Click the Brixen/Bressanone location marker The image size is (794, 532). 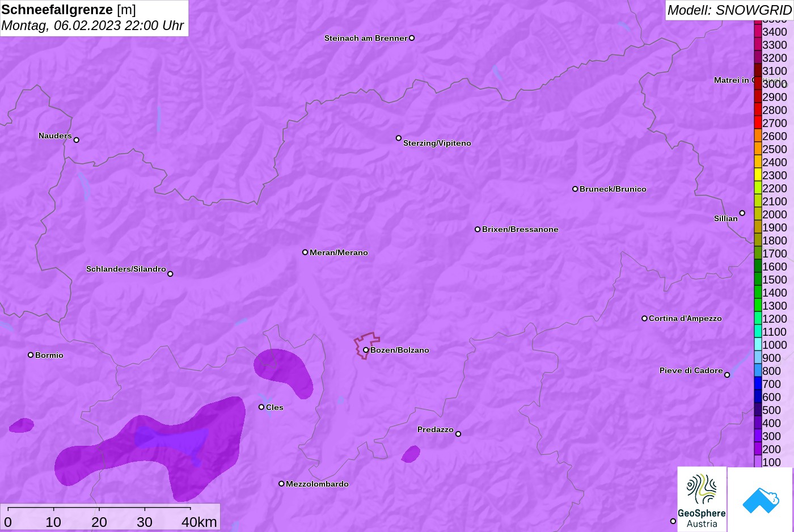(478, 229)
